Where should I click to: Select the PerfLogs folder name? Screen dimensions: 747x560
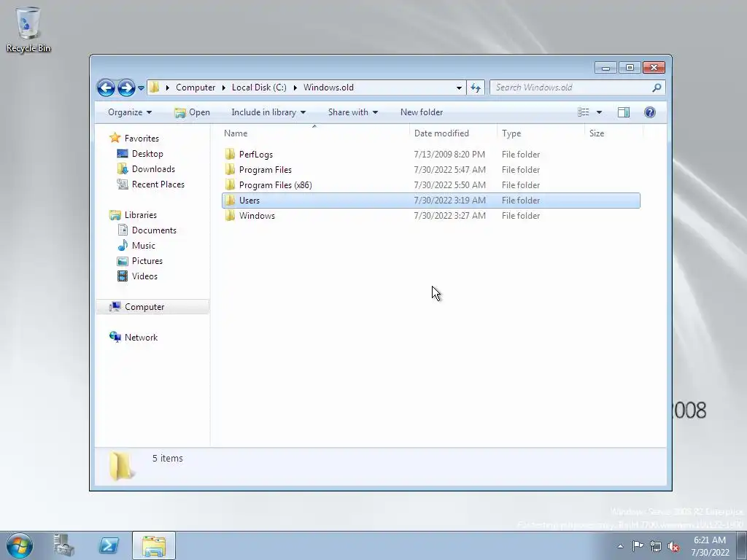click(256, 155)
